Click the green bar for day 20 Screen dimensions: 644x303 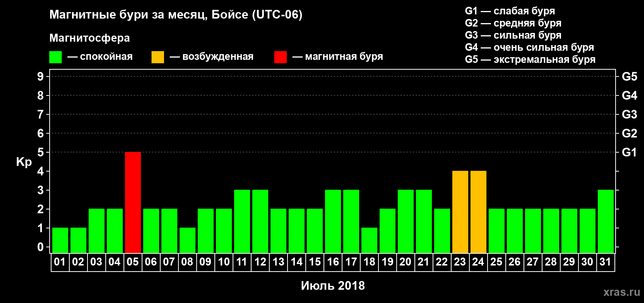(406, 221)
